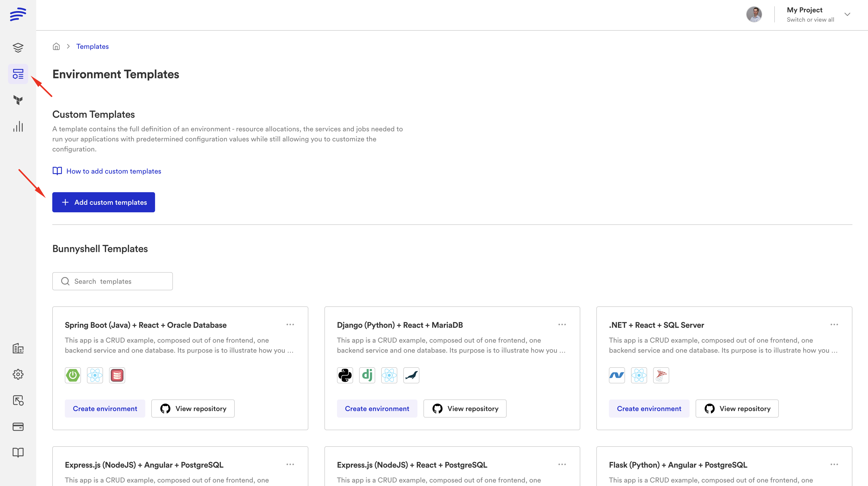Open the How to add custom templates link
The height and width of the screenshot is (486, 868).
tap(114, 171)
